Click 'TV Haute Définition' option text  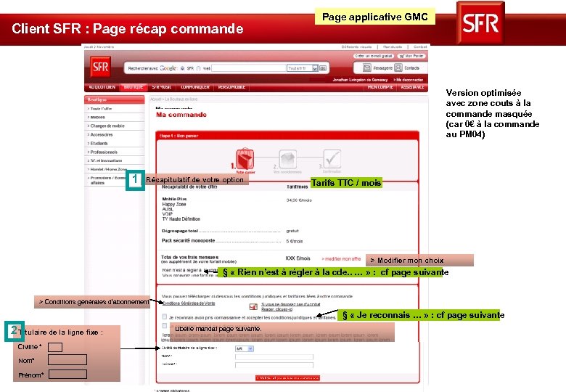point(181,219)
